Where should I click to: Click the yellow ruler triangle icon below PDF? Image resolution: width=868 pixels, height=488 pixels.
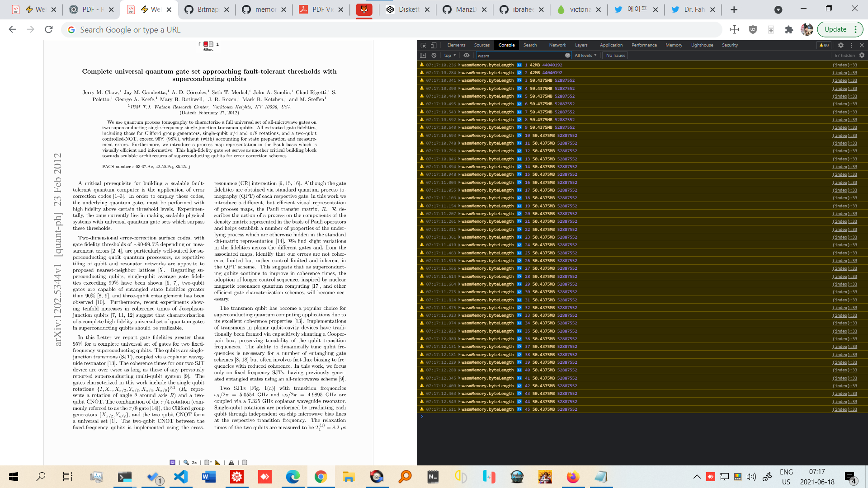pos(217,462)
